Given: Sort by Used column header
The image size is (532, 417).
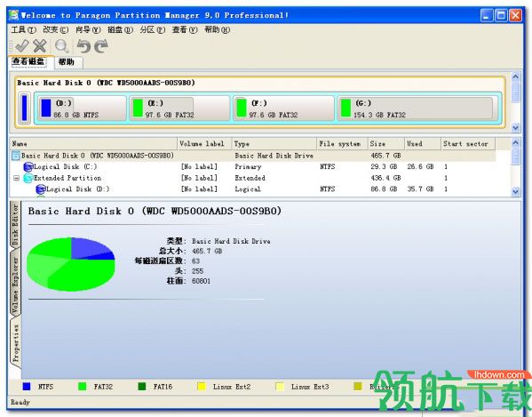Looking at the screenshot, I should [423, 144].
